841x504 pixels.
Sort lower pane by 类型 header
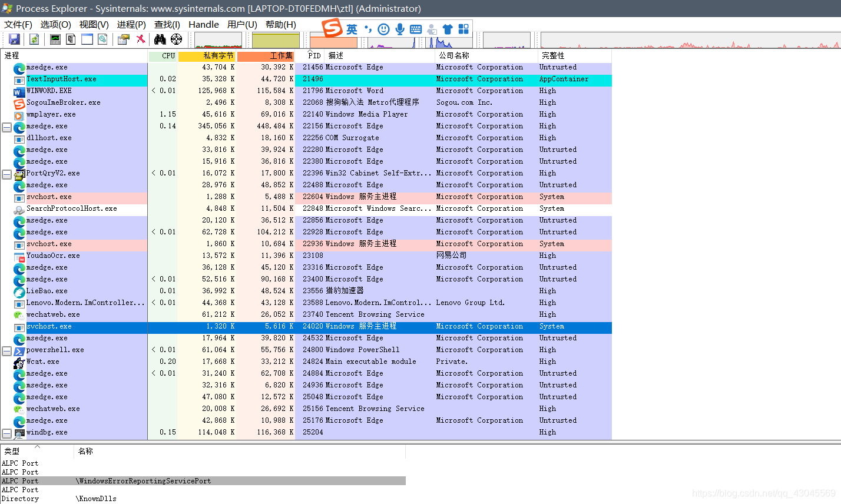coord(37,451)
